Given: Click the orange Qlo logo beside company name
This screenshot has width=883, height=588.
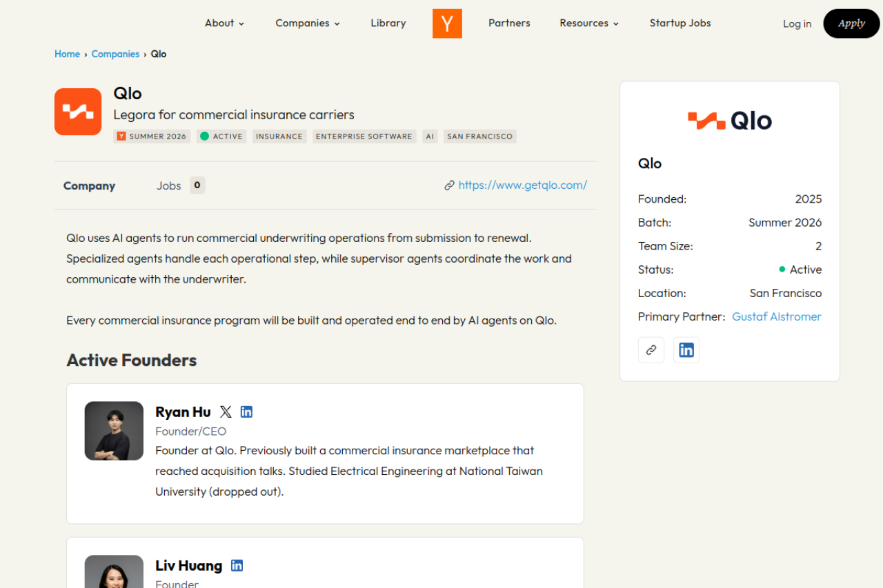Looking at the screenshot, I should 78,112.
